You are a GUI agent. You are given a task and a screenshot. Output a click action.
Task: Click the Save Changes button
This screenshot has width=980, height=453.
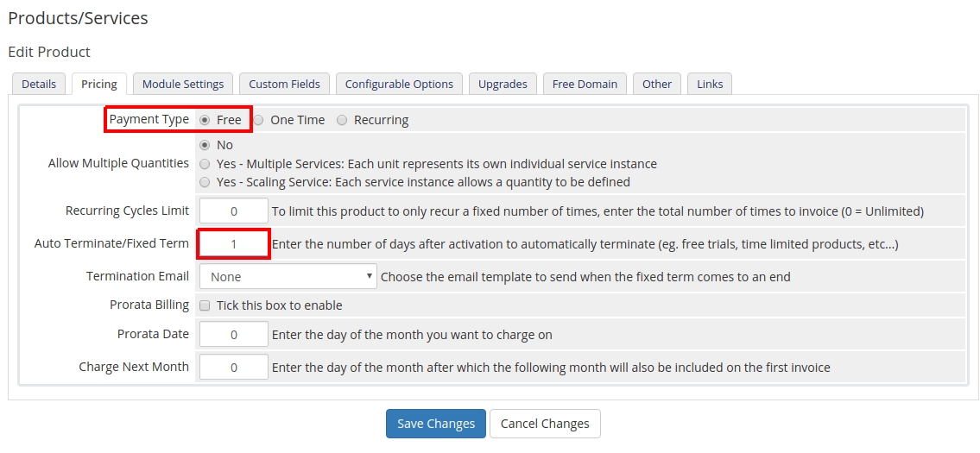(x=436, y=424)
